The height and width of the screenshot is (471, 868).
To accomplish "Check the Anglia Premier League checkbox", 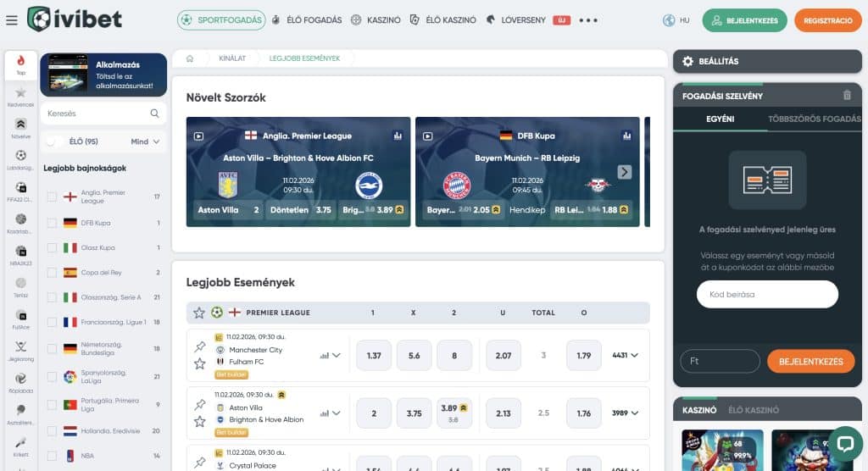I will pos(52,197).
